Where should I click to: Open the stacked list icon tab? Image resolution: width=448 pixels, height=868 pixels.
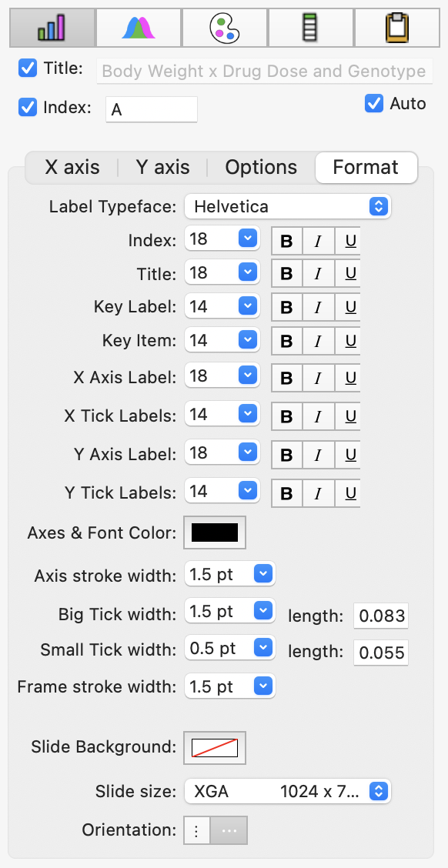pyautogui.click(x=311, y=28)
